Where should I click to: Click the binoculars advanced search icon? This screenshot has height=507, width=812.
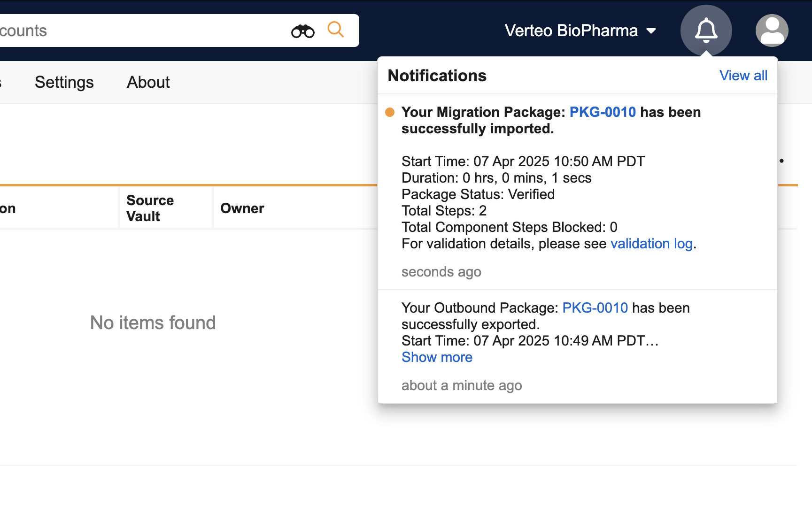pyautogui.click(x=303, y=31)
